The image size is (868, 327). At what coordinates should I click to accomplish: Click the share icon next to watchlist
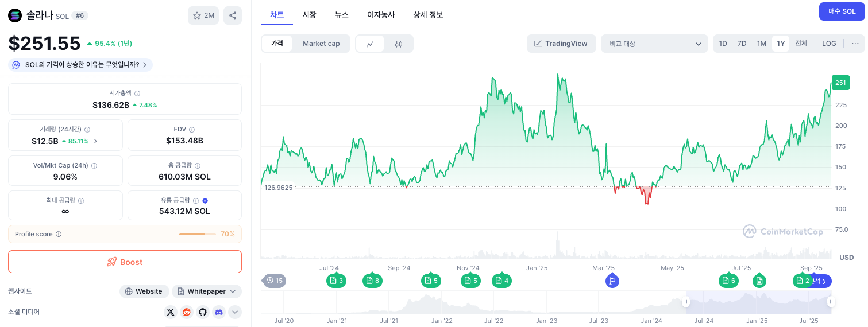[x=233, y=15]
